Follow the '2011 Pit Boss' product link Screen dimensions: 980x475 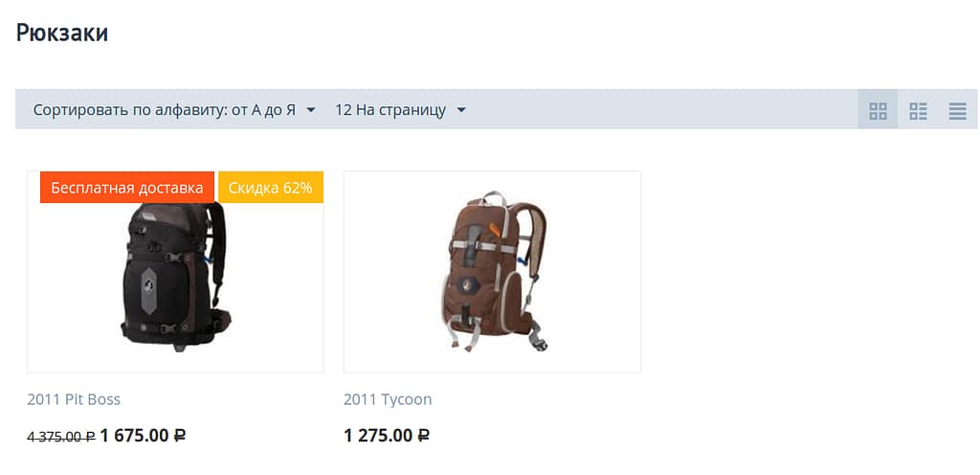pyautogui.click(x=74, y=399)
